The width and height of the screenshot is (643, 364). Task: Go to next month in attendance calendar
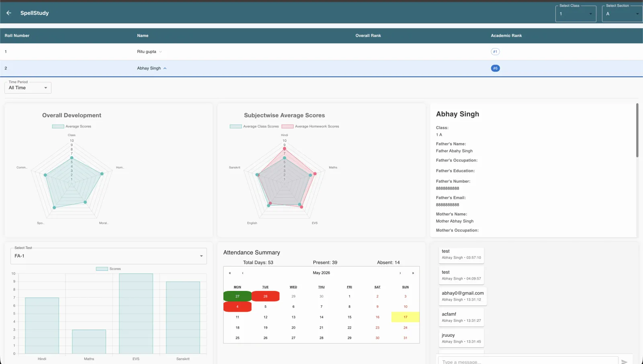click(x=400, y=273)
